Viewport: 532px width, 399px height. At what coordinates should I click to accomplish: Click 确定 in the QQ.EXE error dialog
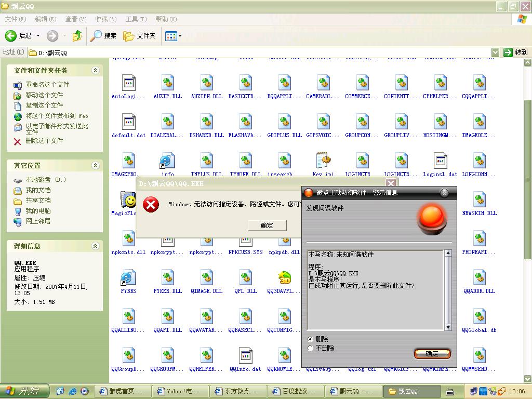point(267,225)
